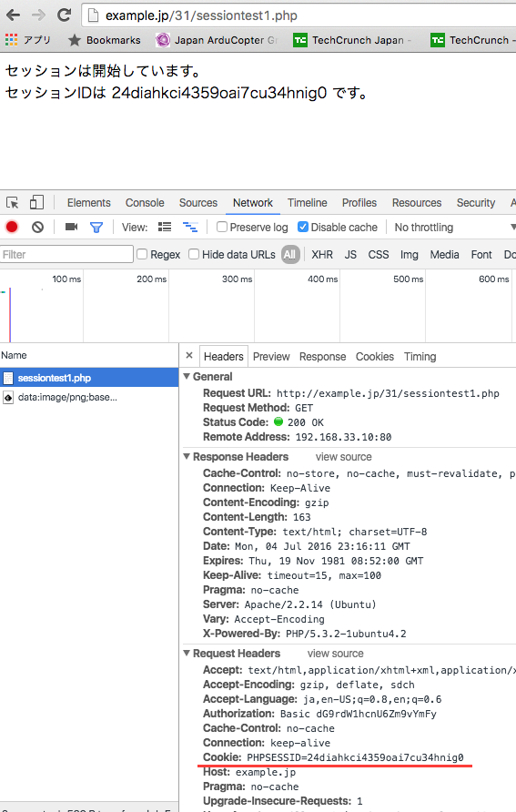Click view source for Request Headers
Screen dimensions: 516x812
point(336,654)
